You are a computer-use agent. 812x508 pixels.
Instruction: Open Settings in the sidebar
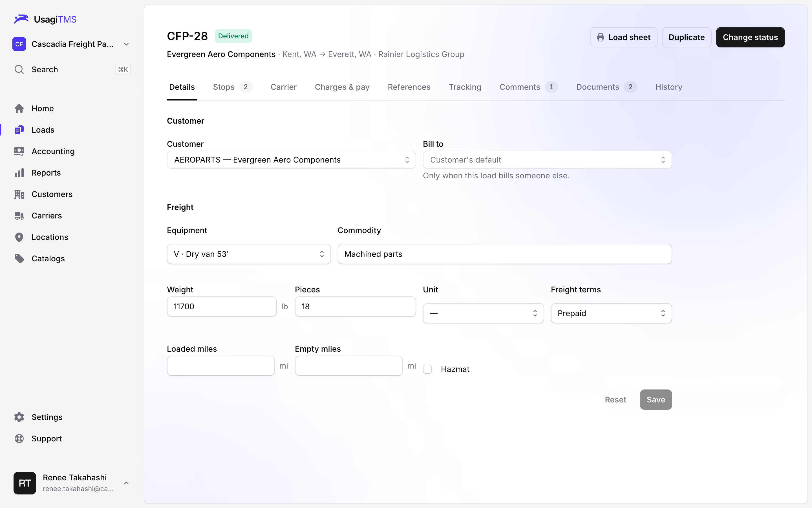[x=71, y=417]
